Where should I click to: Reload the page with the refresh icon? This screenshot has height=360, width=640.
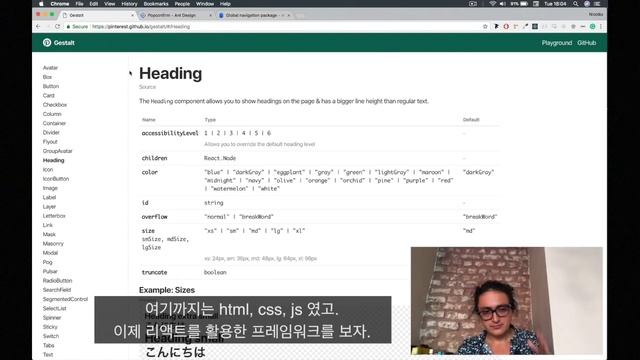[x=58, y=27]
